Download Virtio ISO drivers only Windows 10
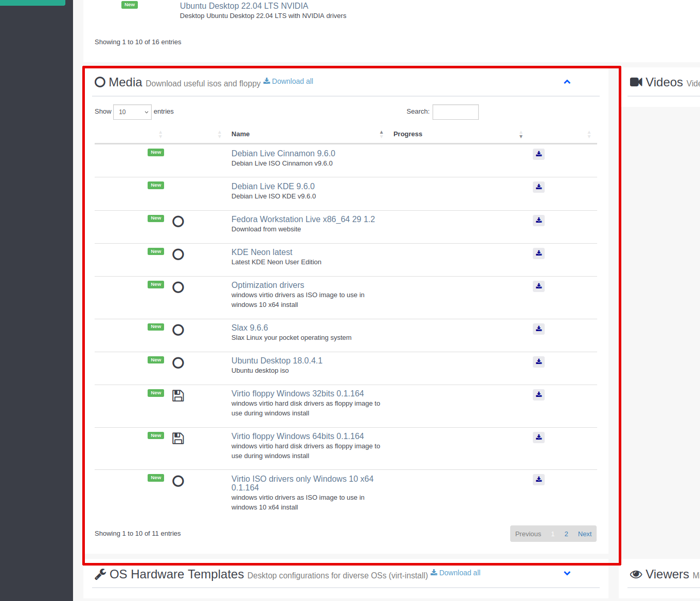This screenshot has width=700, height=601. click(x=539, y=480)
